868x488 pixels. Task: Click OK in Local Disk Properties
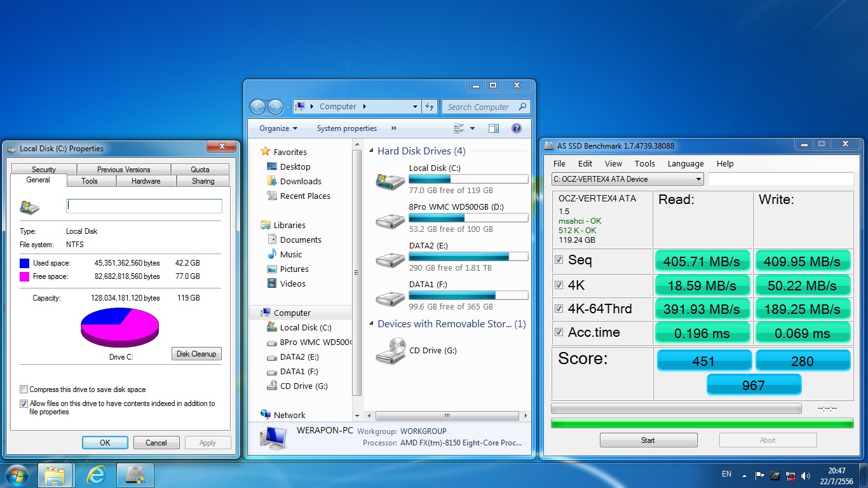click(105, 443)
